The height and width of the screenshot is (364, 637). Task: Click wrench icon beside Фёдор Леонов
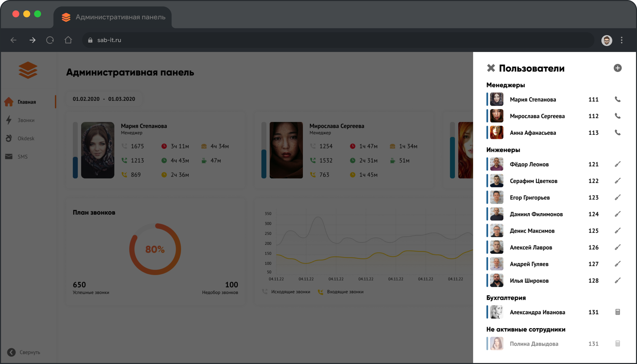coord(617,164)
